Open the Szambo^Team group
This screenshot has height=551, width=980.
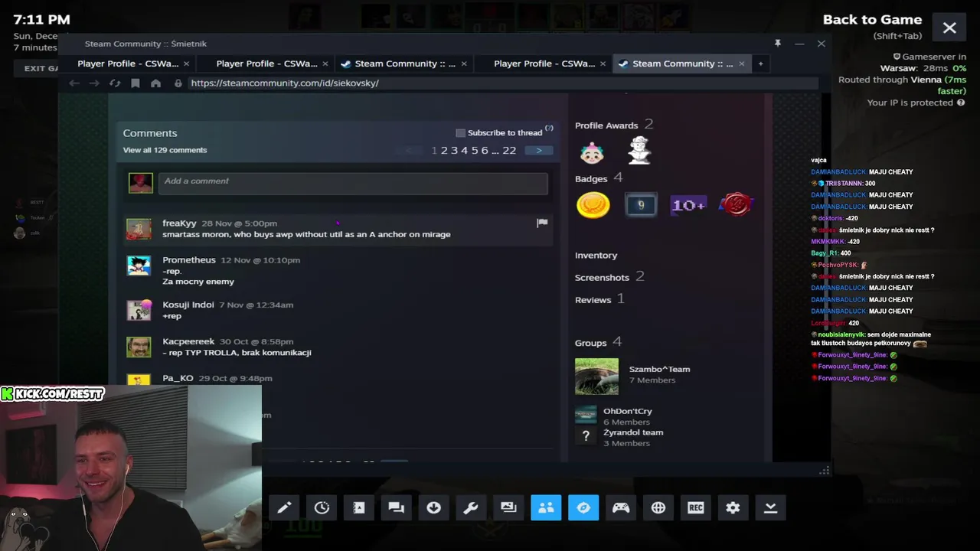pyautogui.click(x=659, y=369)
